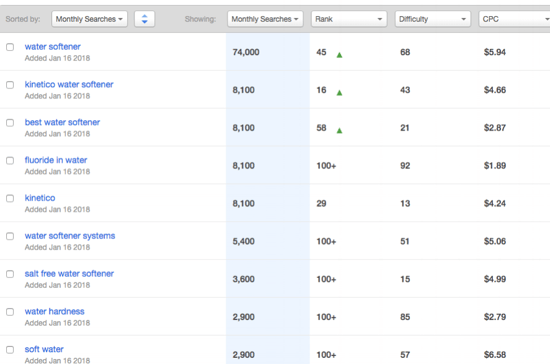
Task: Toggle the sort direction arrows button
Action: tap(145, 19)
